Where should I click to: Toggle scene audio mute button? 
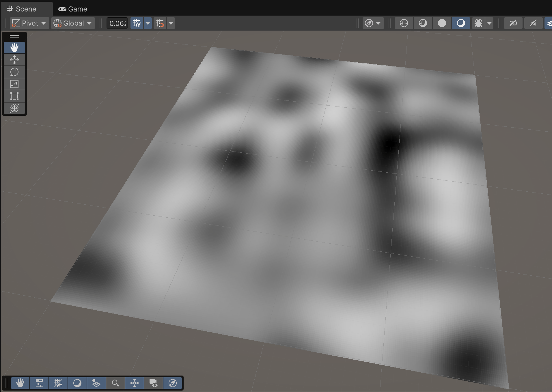pyautogui.click(x=533, y=23)
